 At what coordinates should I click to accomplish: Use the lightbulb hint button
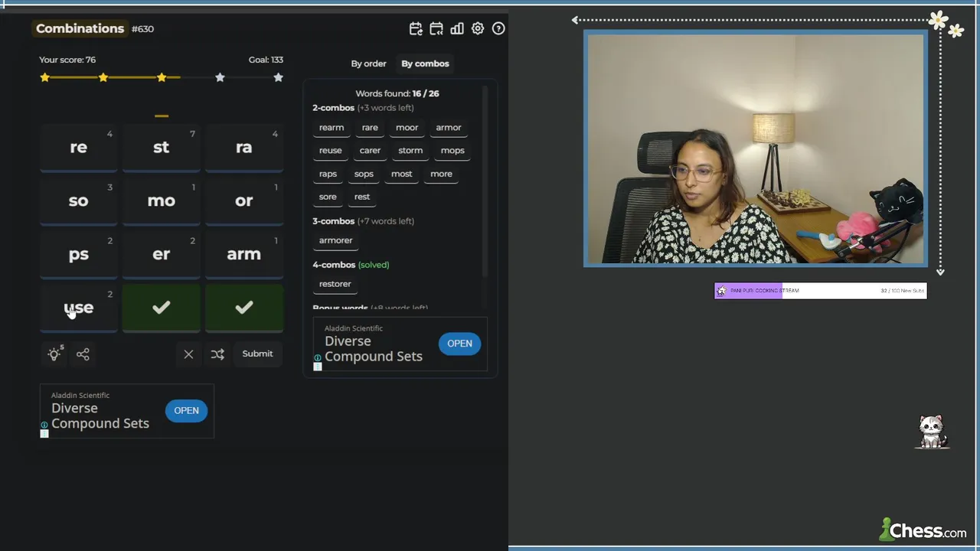tap(54, 354)
